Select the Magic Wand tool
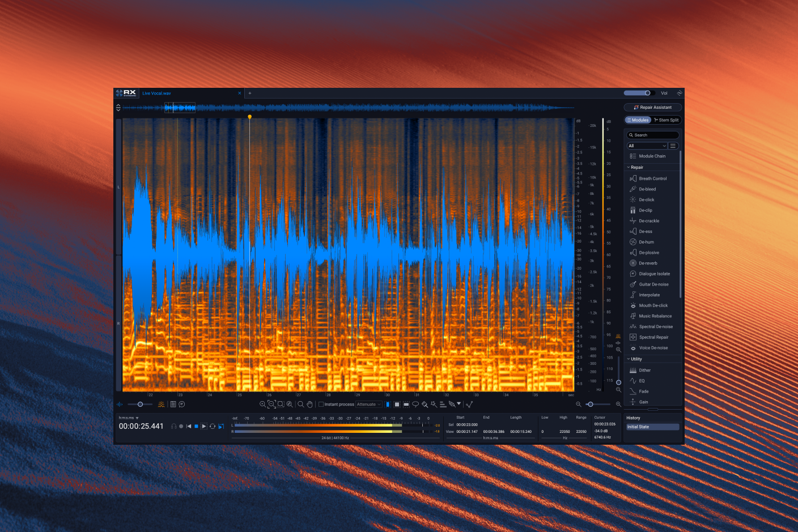The image size is (798, 532). tap(434, 404)
